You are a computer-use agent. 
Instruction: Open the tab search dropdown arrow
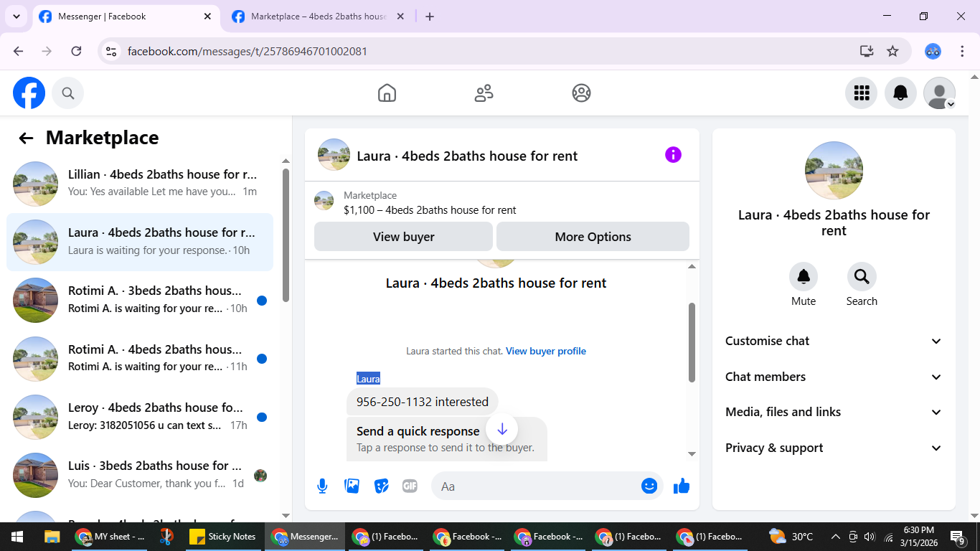click(16, 17)
